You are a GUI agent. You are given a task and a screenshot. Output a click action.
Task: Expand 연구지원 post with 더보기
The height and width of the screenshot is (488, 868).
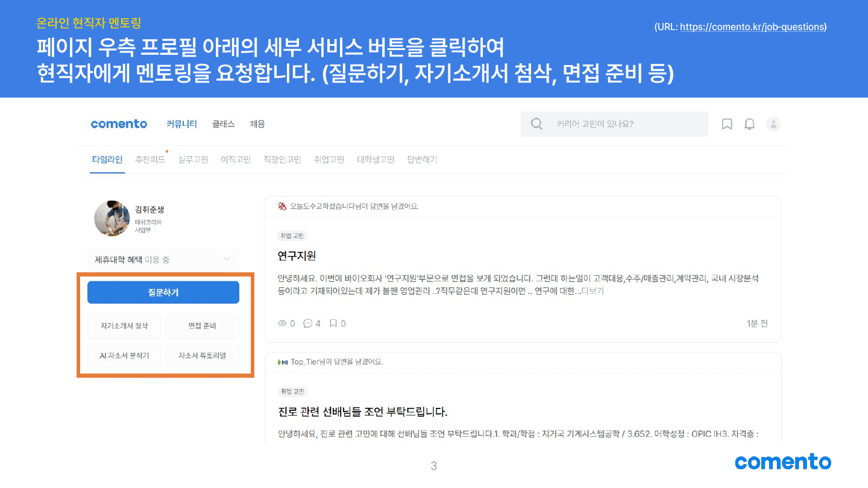[592, 291]
